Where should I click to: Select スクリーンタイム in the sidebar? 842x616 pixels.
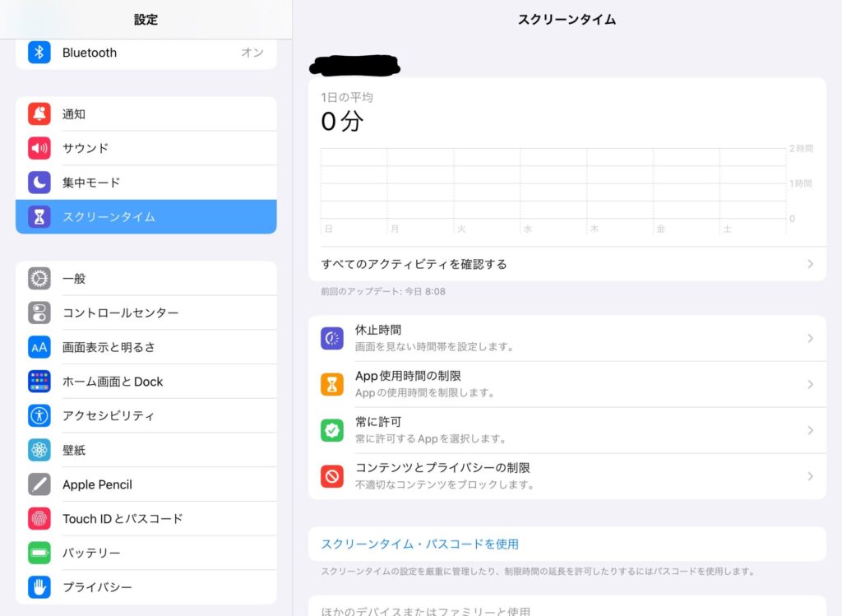pos(146,217)
